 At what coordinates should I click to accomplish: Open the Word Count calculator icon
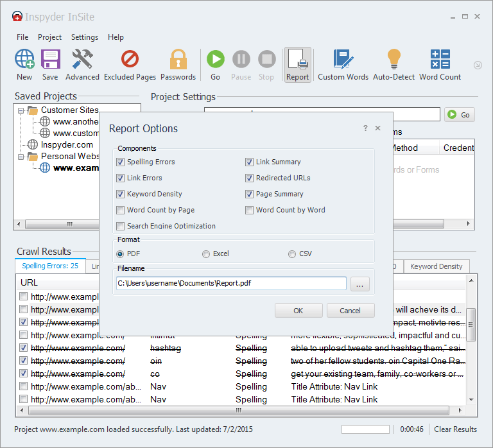pyautogui.click(x=440, y=59)
